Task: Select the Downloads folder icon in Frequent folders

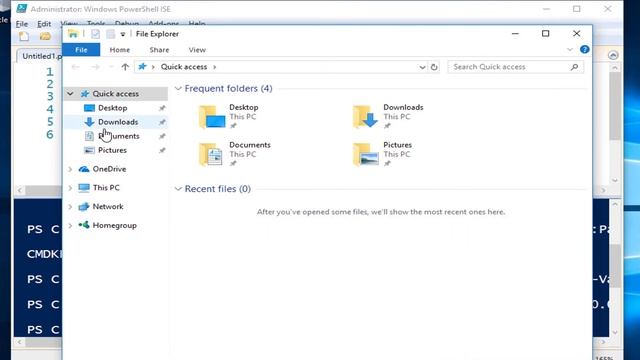Action: (365, 117)
